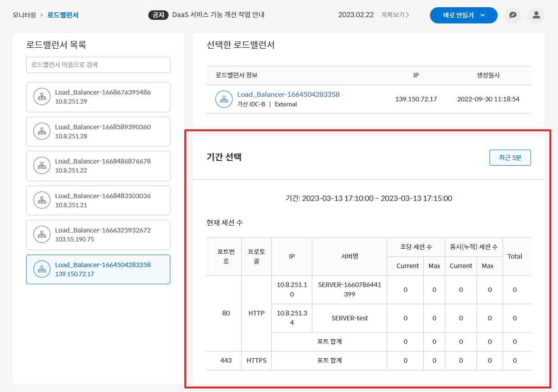Go to 모니터링 breadcrumb
The width and height of the screenshot is (558, 392).
tap(23, 15)
